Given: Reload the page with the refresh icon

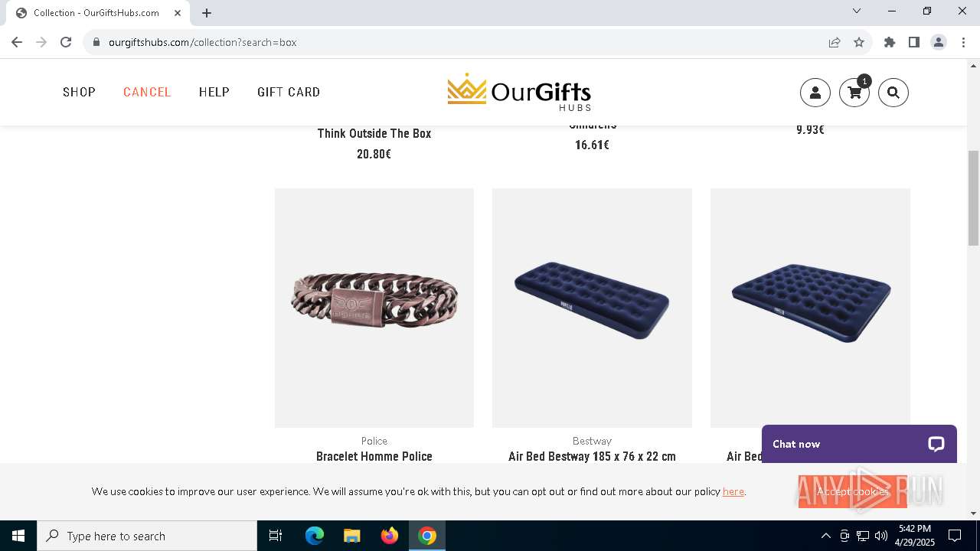Looking at the screenshot, I should [x=66, y=42].
